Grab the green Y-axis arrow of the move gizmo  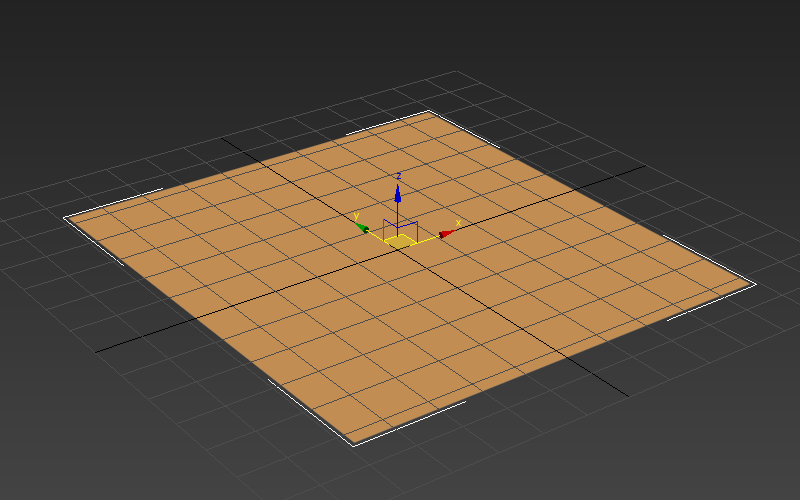coord(362,228)
